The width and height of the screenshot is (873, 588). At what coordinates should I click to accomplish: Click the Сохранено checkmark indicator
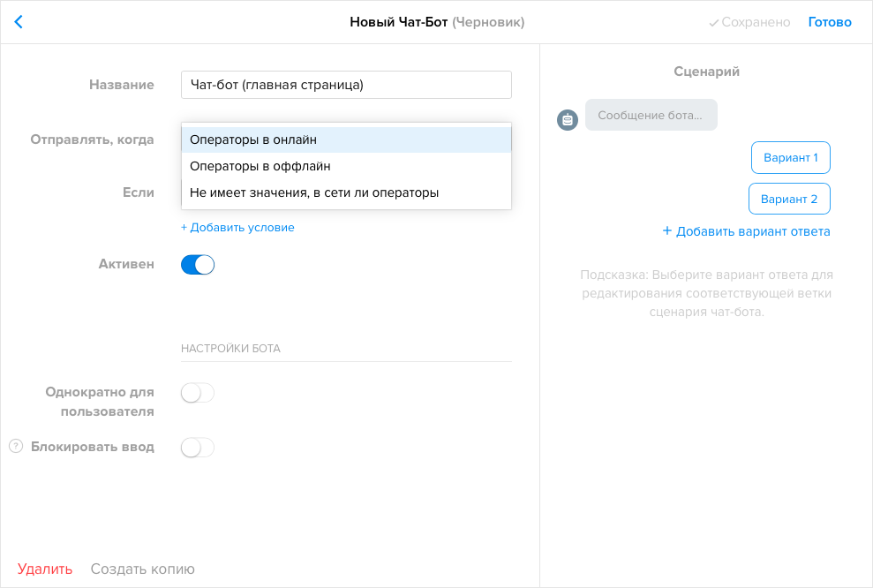749,21
